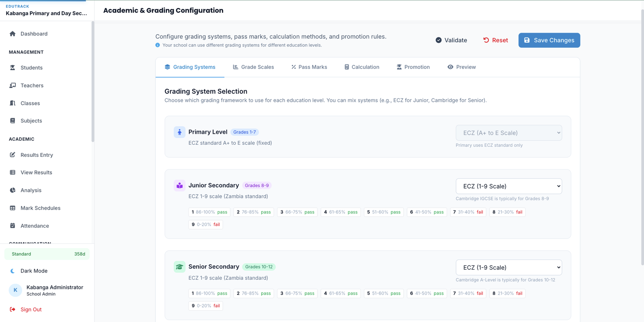Screen dimensions: 644x322
Task: Open Junior Secondary grading system dropdown
Action: coord(508,186)
